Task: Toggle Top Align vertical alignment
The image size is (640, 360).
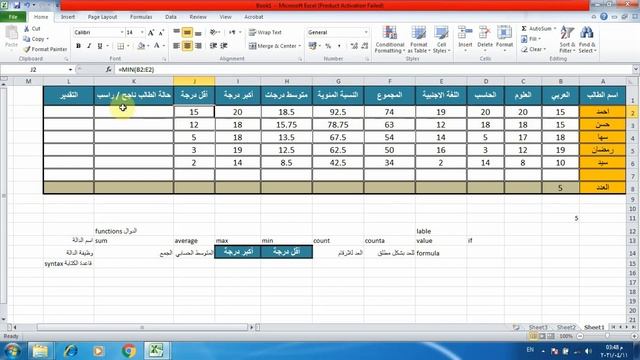Action: pyautogui.click(x=176, y=32)
